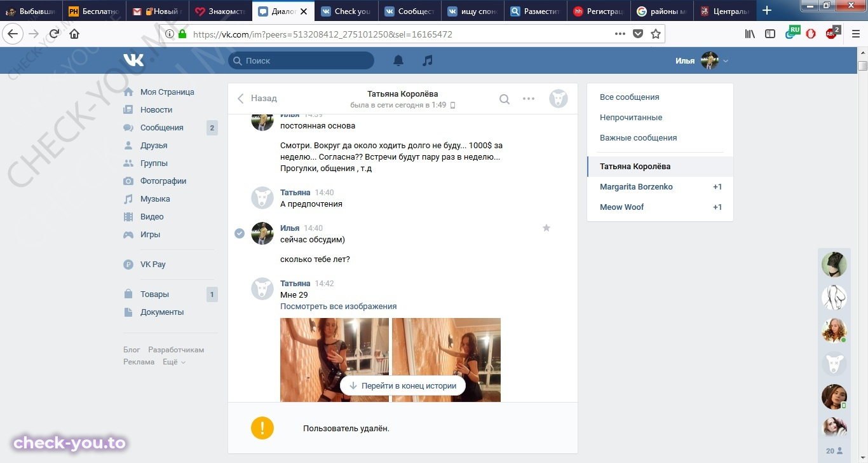Save page to Pocket icon
Image resolution: width=868 pixels, height=463 pixels.
click(638, 34)
